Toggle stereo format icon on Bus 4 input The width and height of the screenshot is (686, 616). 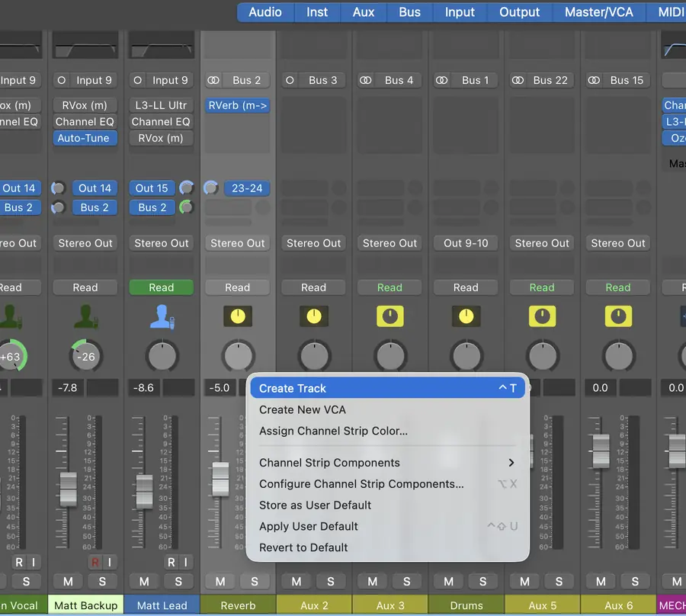point(365,81)
